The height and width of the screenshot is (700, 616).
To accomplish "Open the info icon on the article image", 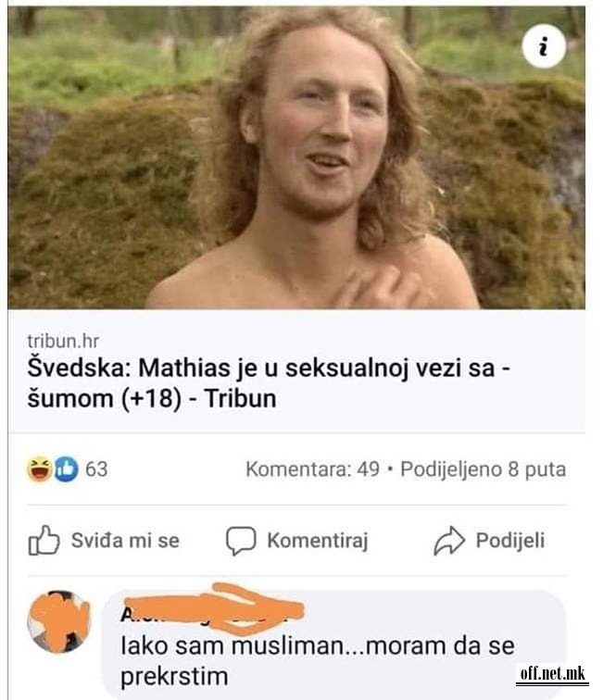I will (544, 46).
